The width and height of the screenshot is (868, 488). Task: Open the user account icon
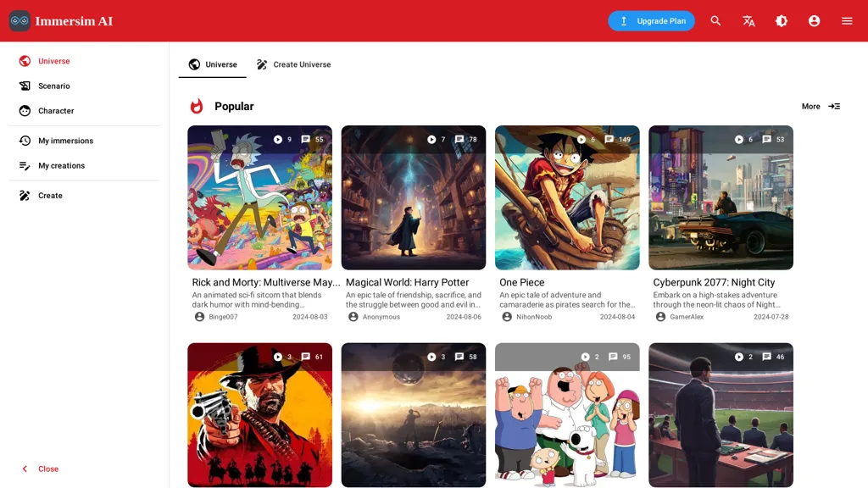(x=814, y=21)
